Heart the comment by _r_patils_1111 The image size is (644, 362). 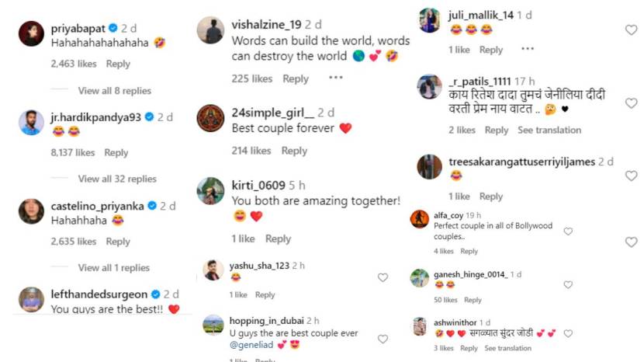pos(631,103)
